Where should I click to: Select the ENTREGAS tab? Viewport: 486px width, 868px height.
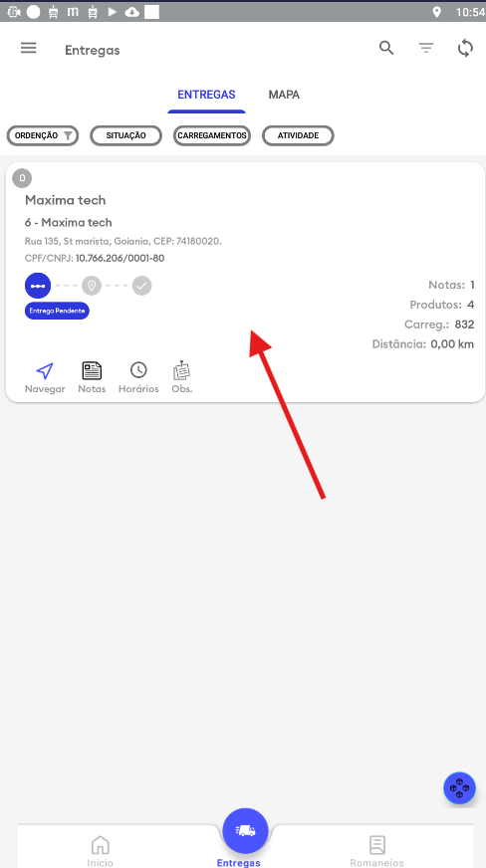206,95
